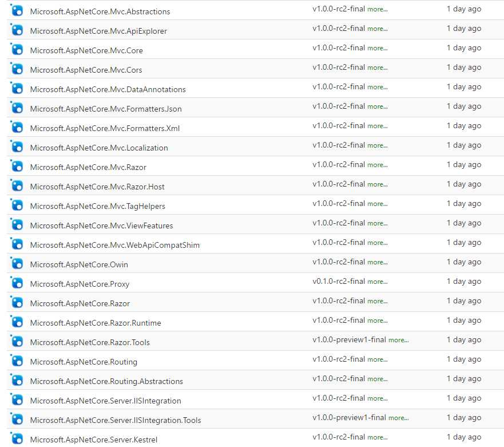Click the package icon beside Microsoft.AspNetCore.Server.IISIntegration.Tools

tap(17, 420)
